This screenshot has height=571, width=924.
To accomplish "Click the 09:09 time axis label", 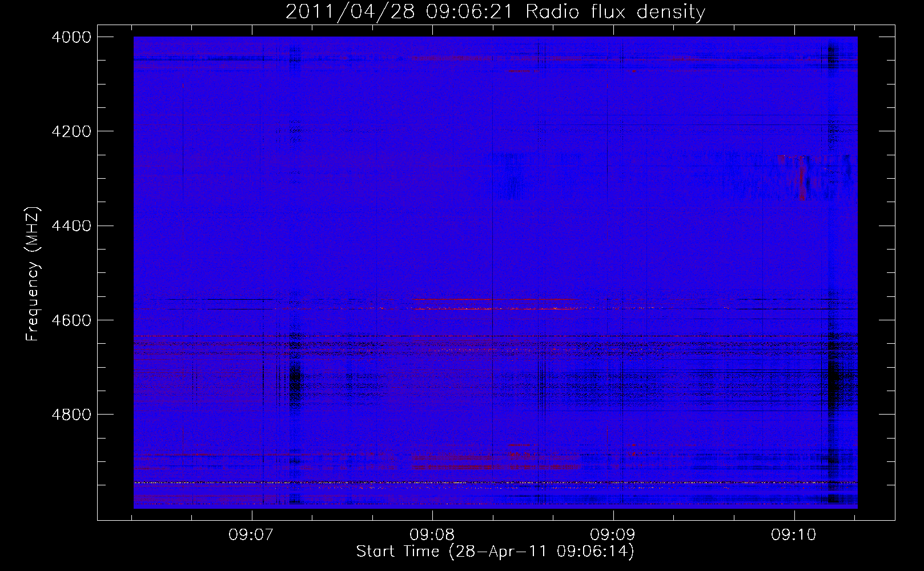I will pyautogui.click(x=613, y=535).
